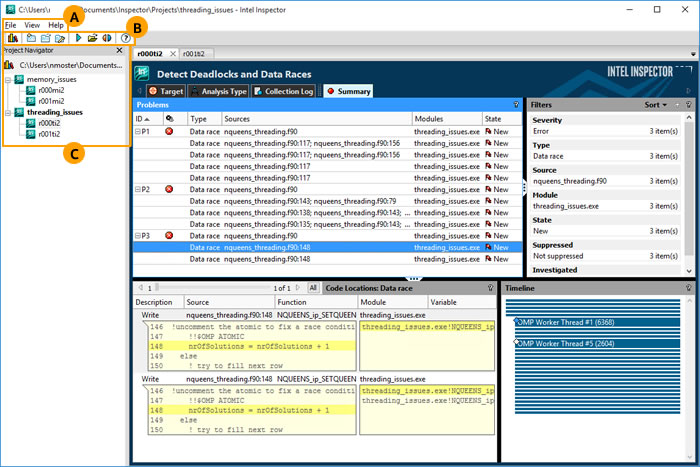
Task: Click the red error icon for P1
Action: point(169,132)
